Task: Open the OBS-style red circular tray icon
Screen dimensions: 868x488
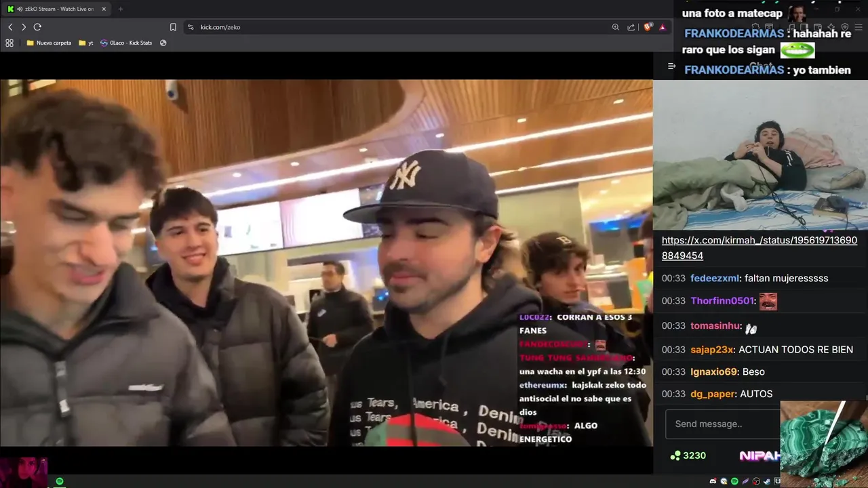Action: tap(756, 481)
